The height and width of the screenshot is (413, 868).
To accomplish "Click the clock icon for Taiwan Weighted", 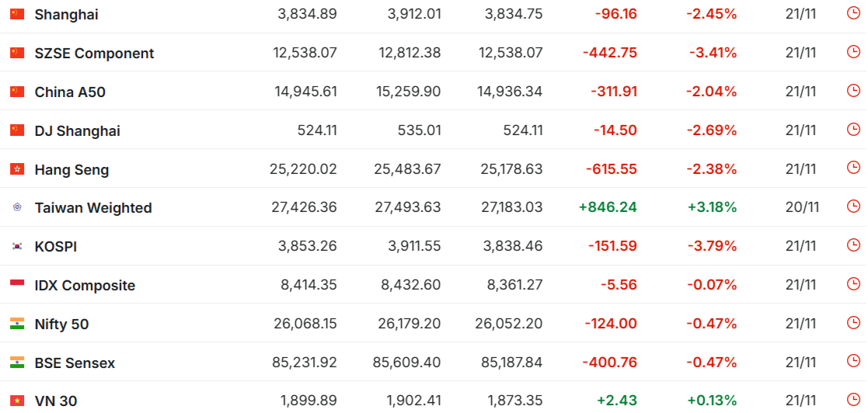I will pos(852,206).
